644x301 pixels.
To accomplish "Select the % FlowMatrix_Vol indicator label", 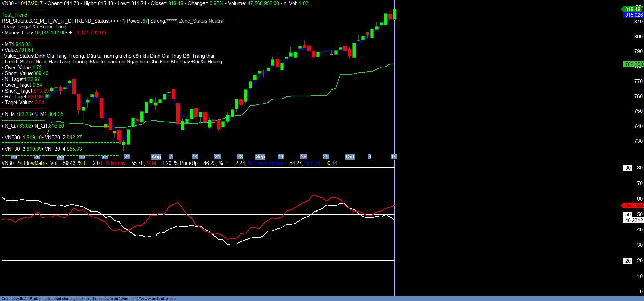I will [x=38, y=163].
